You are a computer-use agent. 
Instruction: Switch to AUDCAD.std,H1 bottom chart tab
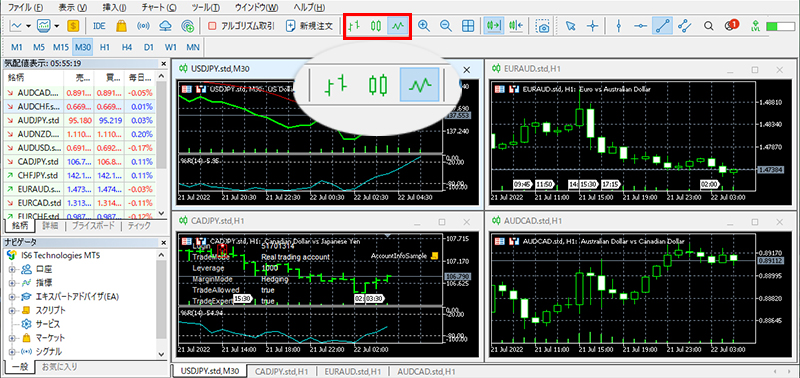click(426, 371)
